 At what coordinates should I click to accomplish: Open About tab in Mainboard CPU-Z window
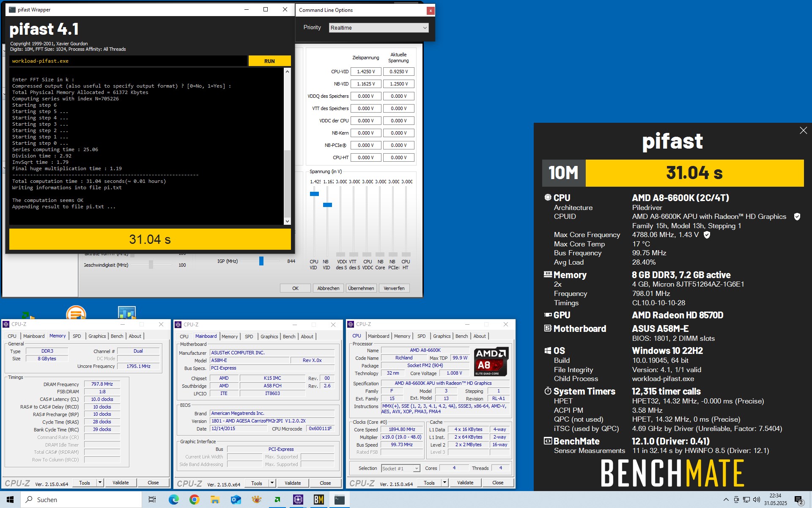coord(307,337)
